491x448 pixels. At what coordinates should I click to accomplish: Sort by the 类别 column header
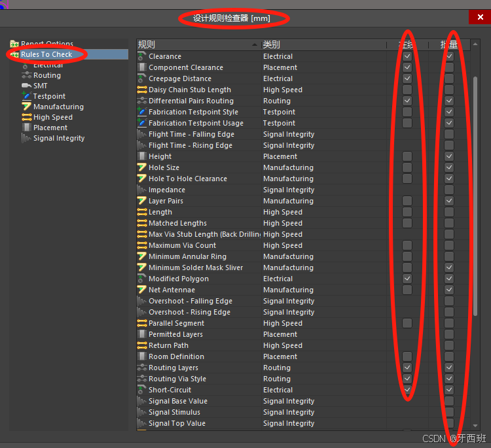point(324,44)
